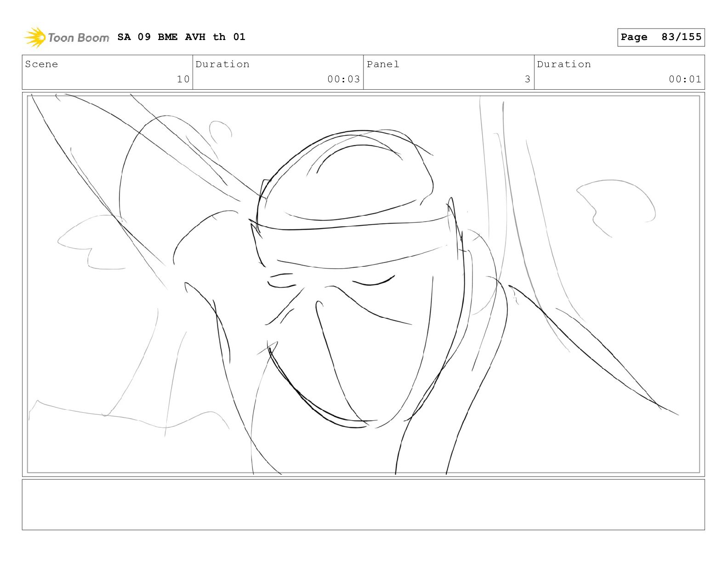
Task: Click the Toon Boom logo
Action: click(x=67, y=37)
